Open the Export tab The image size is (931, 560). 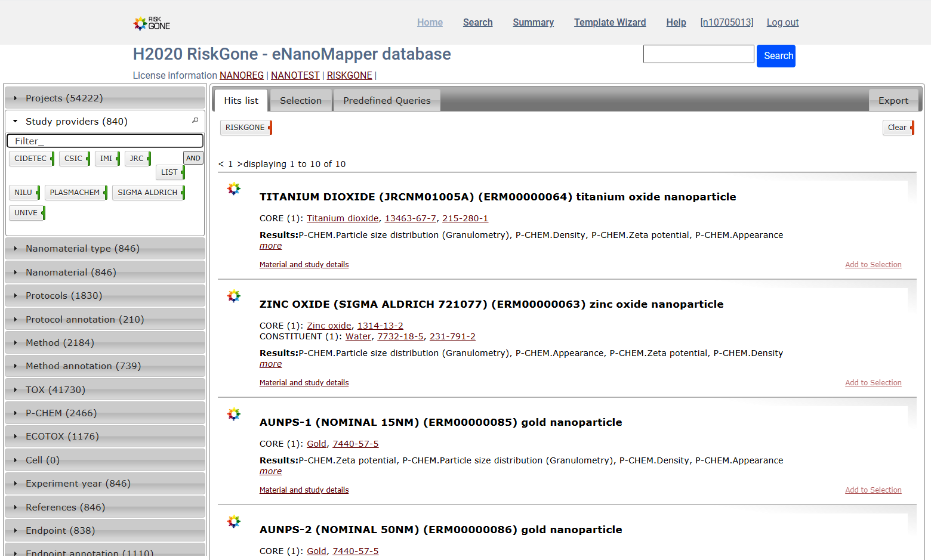click(x=893, y=101)
